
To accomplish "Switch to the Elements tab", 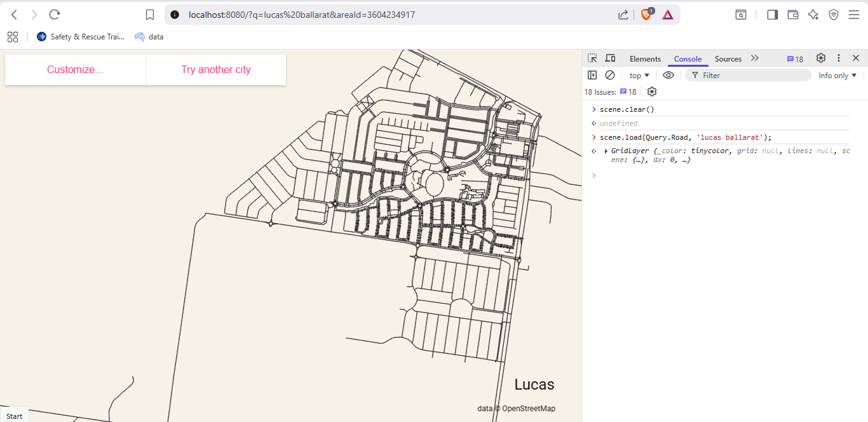I will (645, 59).
